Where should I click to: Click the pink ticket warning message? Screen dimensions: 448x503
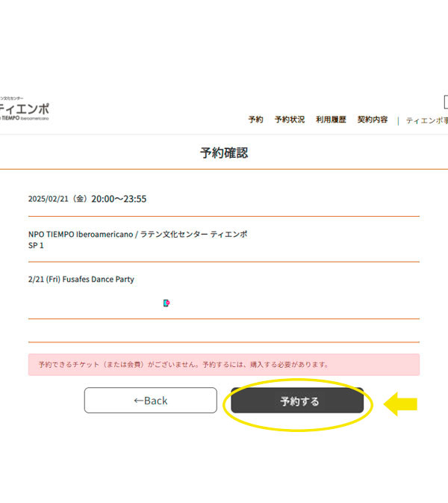[224, 365]
